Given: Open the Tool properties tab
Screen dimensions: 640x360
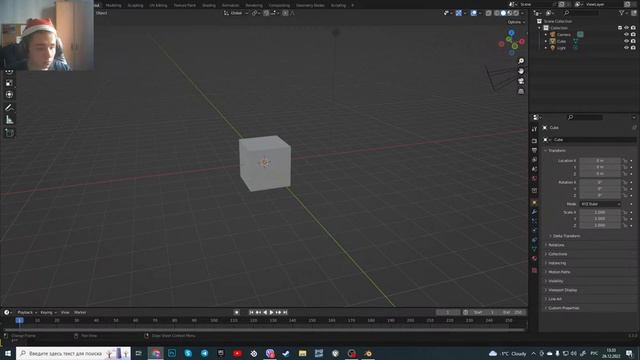Looking at the screenshot, I should (534, 129).
